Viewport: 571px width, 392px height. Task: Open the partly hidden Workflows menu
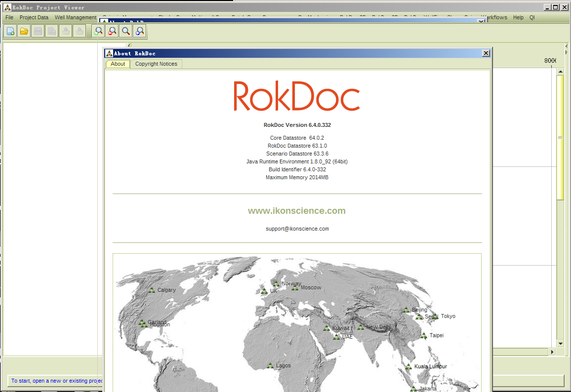pyautogui.click(x=496, y=17)
